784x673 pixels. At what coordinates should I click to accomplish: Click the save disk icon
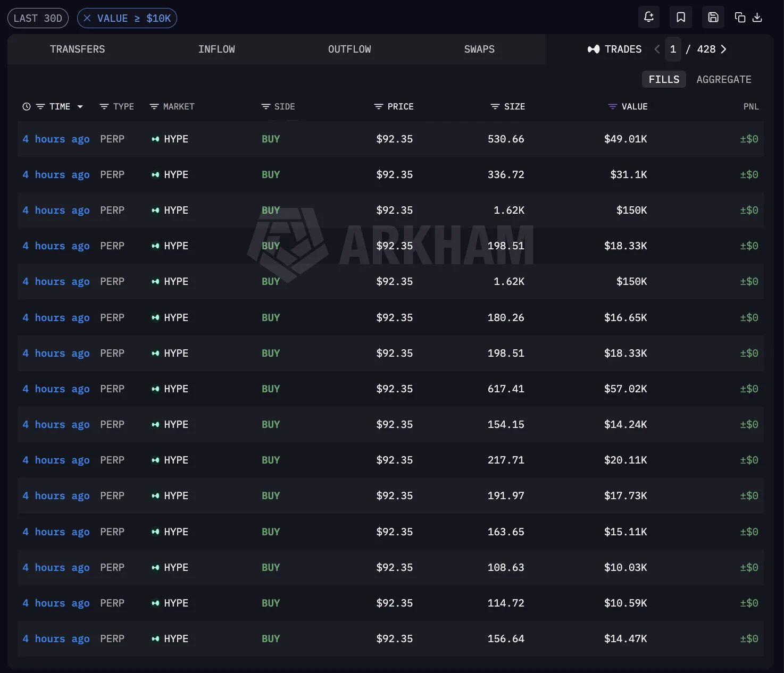tap(713, 18)
